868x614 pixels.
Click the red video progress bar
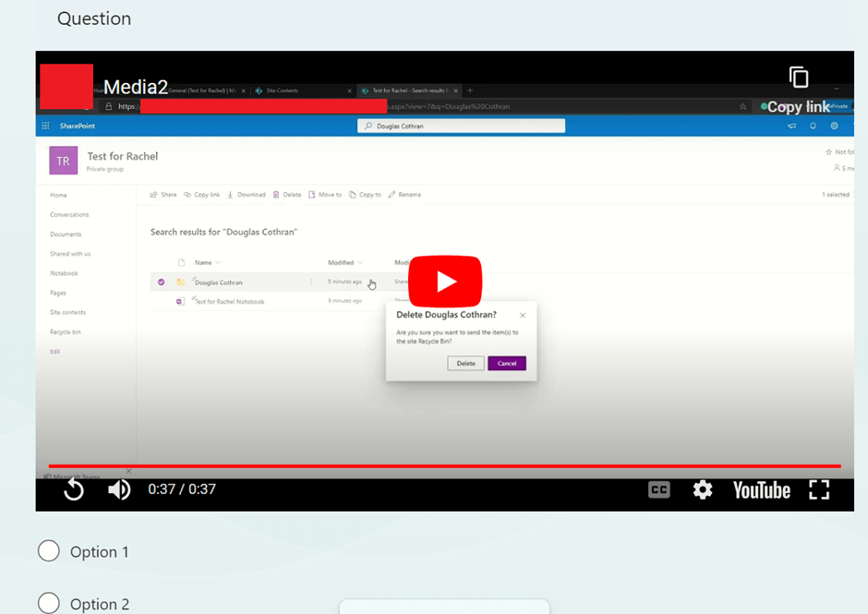click(444, 466)
